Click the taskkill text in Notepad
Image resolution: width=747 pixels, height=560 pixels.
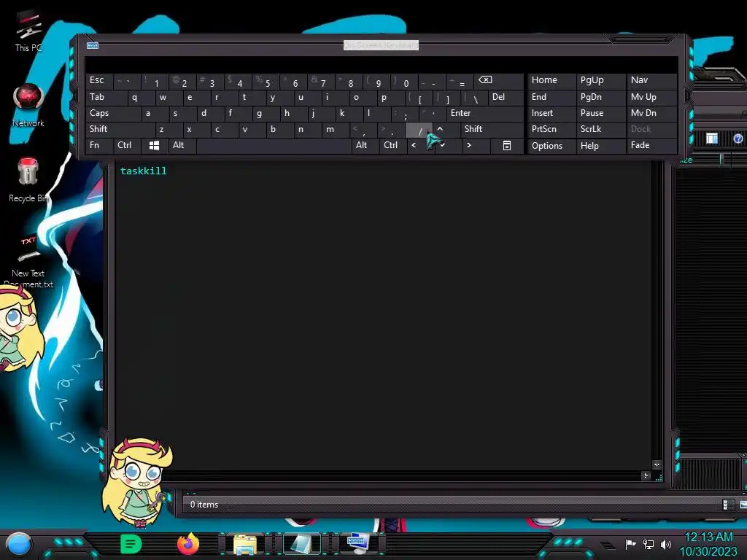click(x=144, y=171)
